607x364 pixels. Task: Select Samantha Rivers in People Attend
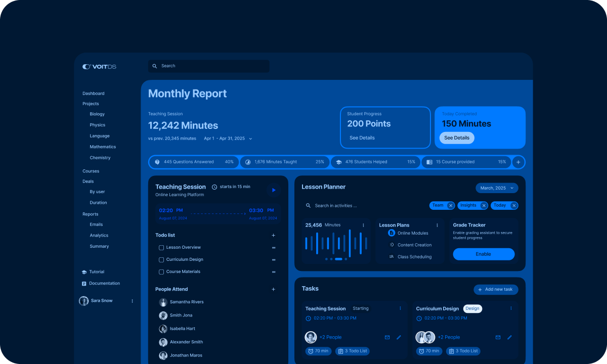pyautogui.click(x=187, y=302)
